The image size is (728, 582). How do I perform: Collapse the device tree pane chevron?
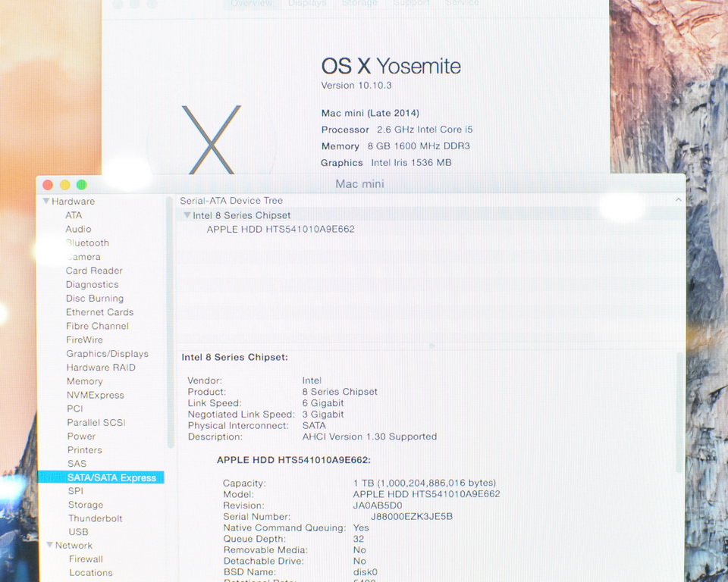click(x=678, y=200)
